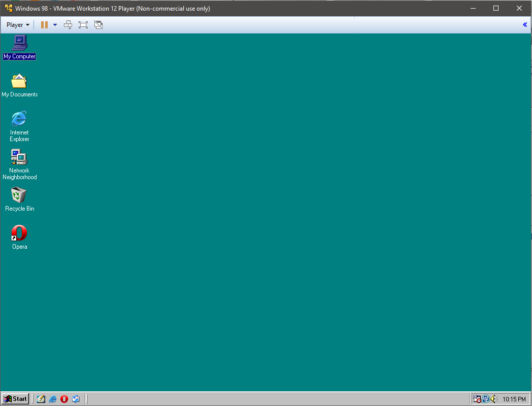Viewport: 532px width, 406px height.
Task: Minimize the VMware Player window
Action: tap(473, 8)
